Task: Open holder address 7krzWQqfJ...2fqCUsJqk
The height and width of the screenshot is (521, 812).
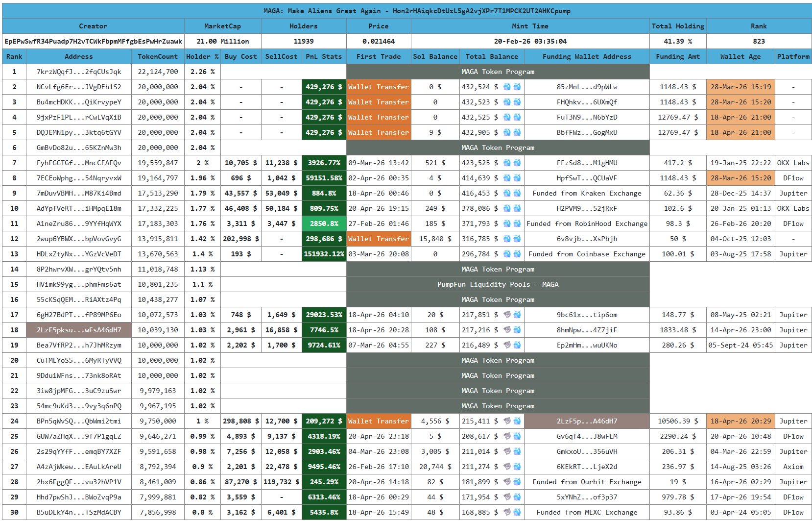Action: click(79, 72)
